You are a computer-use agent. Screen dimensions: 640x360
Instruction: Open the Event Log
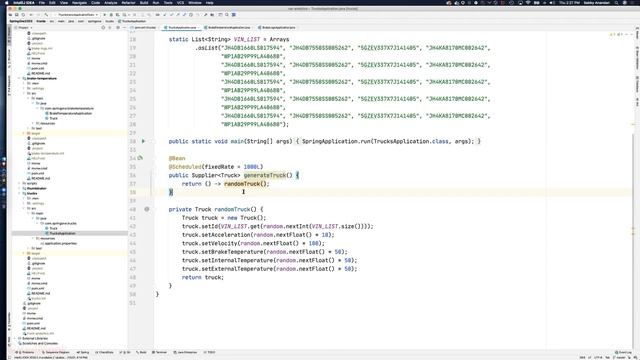[623, 352]
